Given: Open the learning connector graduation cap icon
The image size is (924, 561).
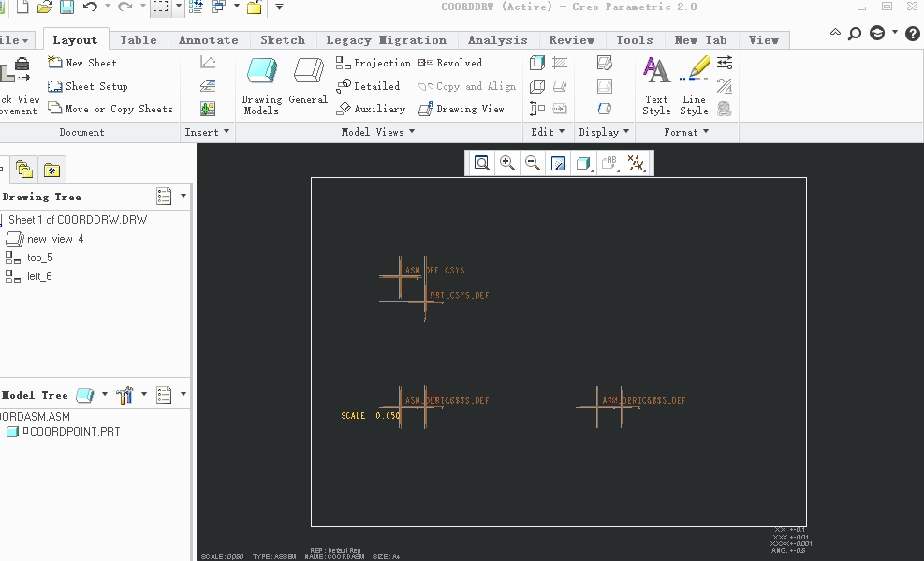Looking at the screenshot, I should tap(877, 33).
